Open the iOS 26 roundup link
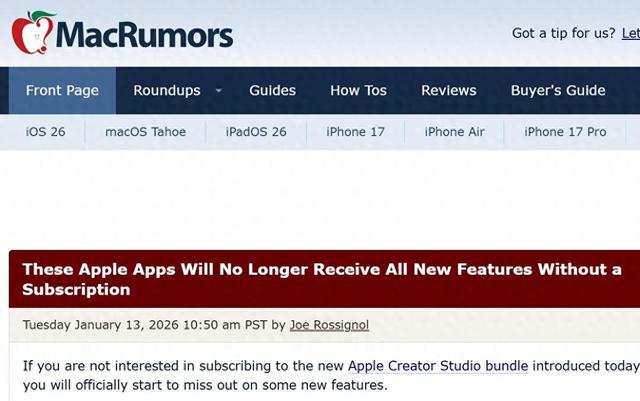Screen dimensions: 640x401 (45, 132)
